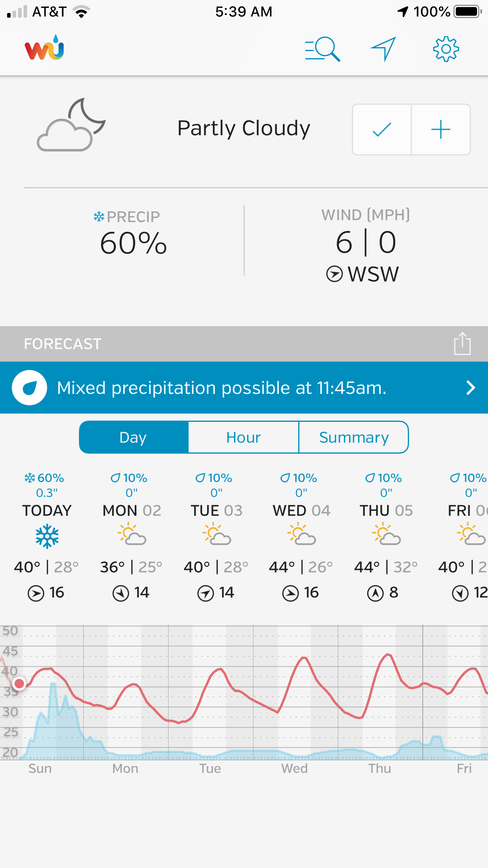
Task: Tap the mixed precipitation alert drop icon
Action: click(29, 388)
